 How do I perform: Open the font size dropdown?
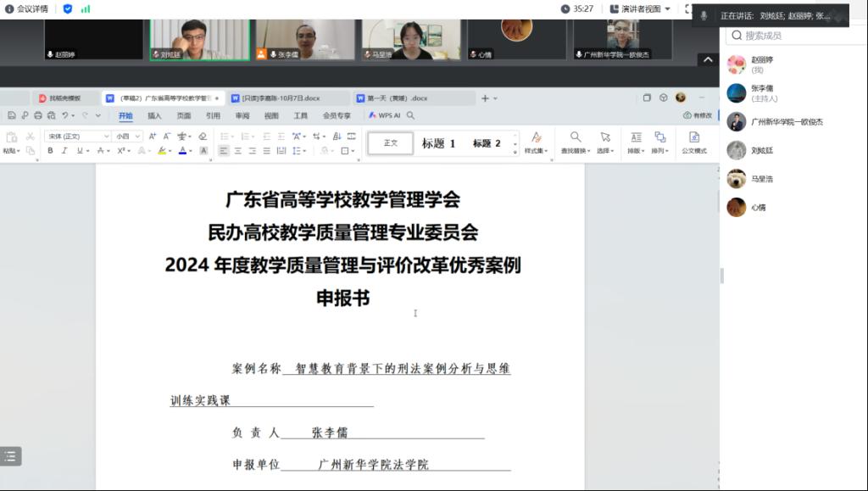click(x=127, y=136)
